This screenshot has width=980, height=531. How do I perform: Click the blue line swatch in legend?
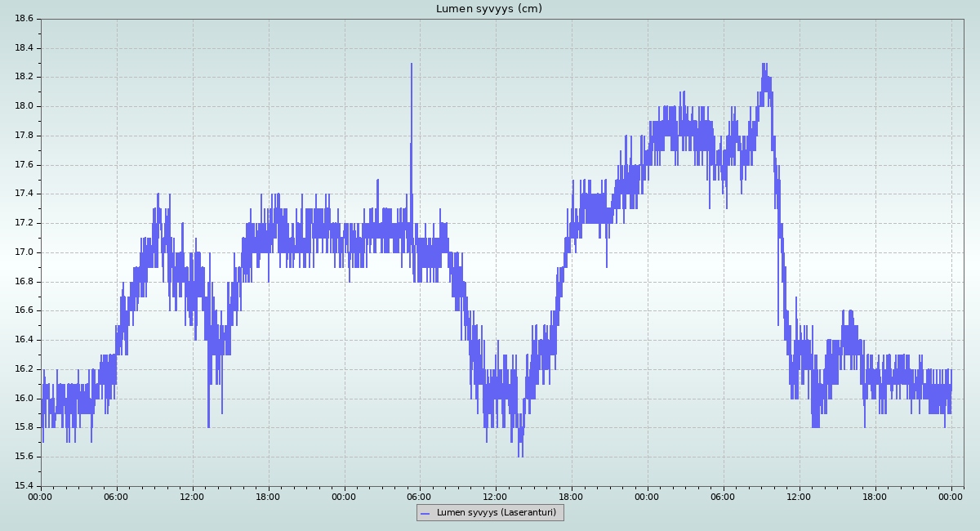pos(425,513)
